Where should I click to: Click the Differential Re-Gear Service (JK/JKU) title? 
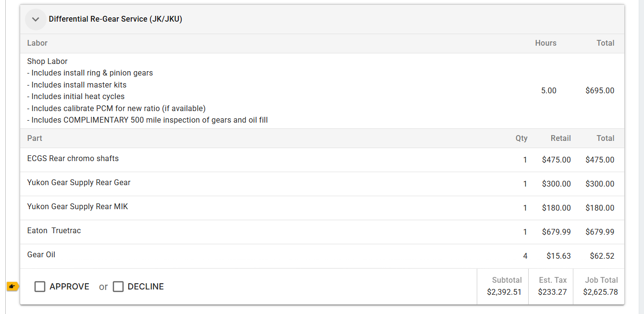[115, 19]
